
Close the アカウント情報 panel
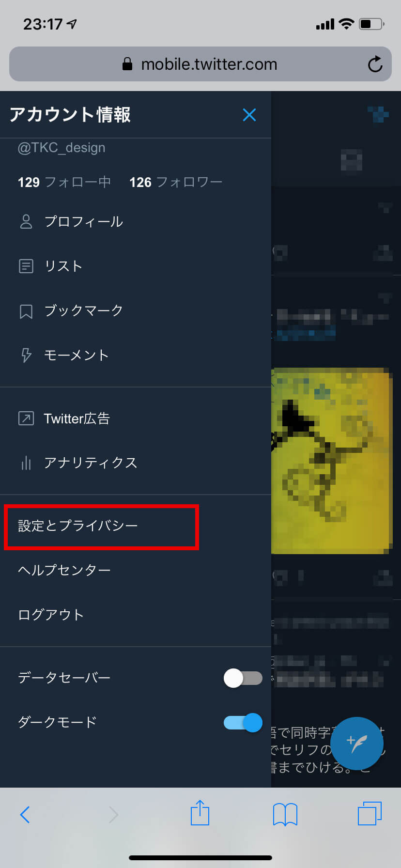click(x=249, y=115)
